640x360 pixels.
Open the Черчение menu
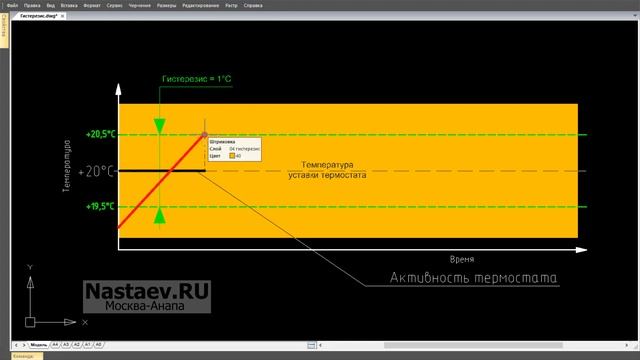(x=140, y=6)
